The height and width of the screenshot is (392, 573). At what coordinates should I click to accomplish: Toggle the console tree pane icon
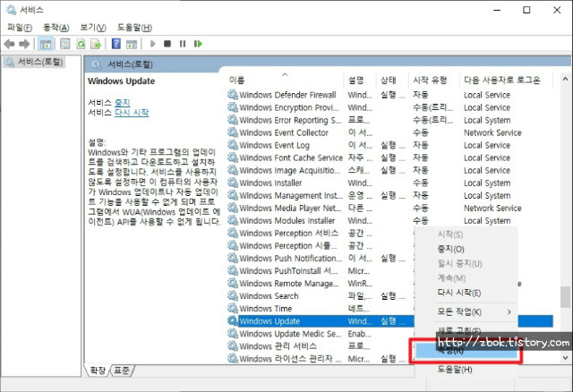pyautogui.click(x=46, y=44)
